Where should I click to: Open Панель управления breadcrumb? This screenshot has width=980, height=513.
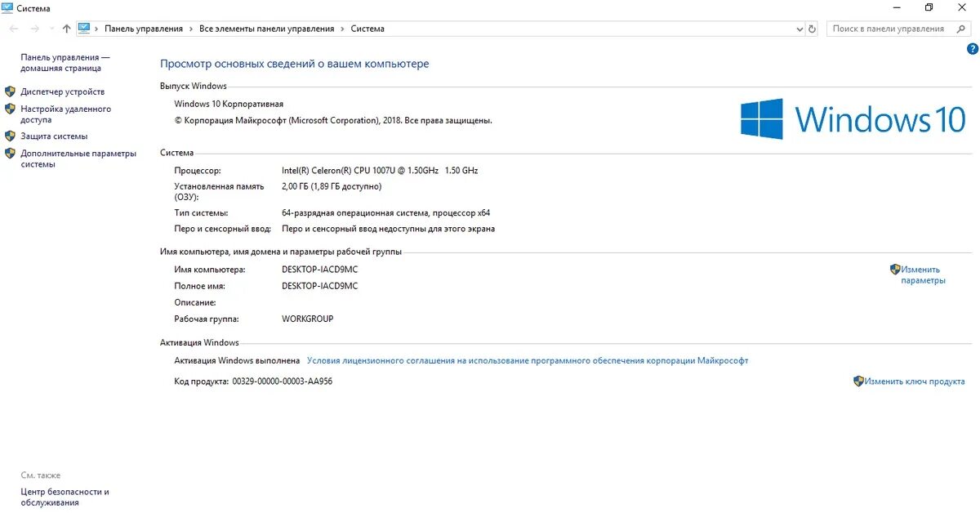click(x=144, y=29)
